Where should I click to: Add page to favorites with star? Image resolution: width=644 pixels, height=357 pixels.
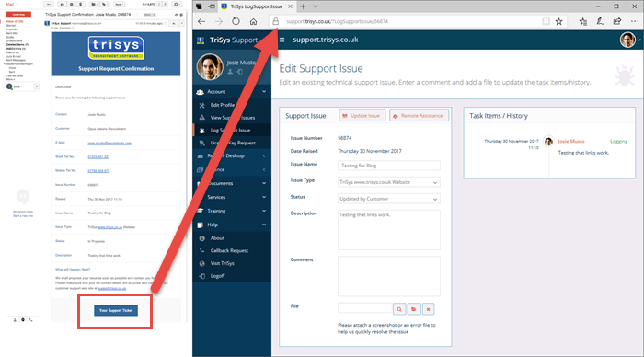[559, 21]
